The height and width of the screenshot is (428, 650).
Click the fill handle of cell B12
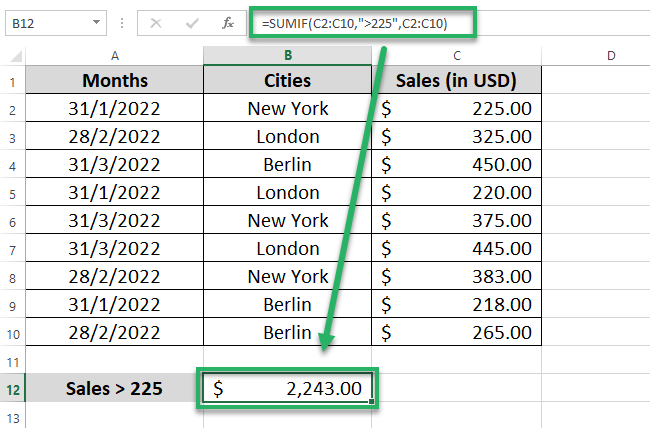(x=371, y=401)
